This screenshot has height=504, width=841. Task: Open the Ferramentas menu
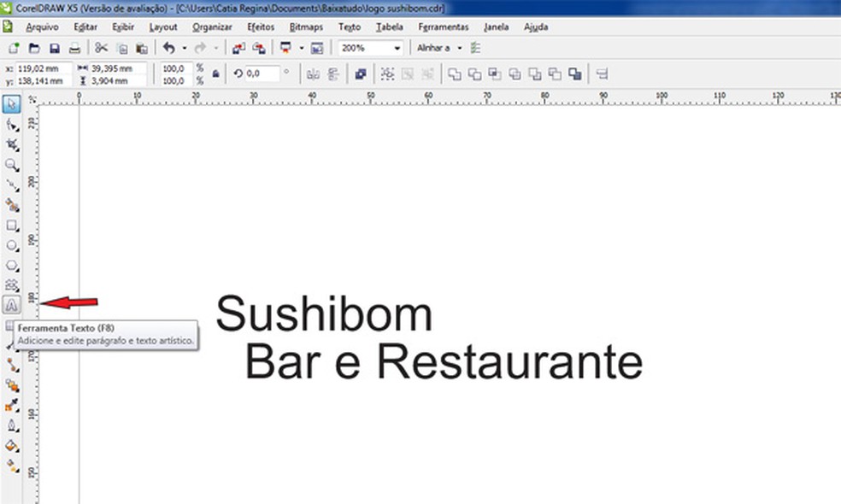(444, 26)
